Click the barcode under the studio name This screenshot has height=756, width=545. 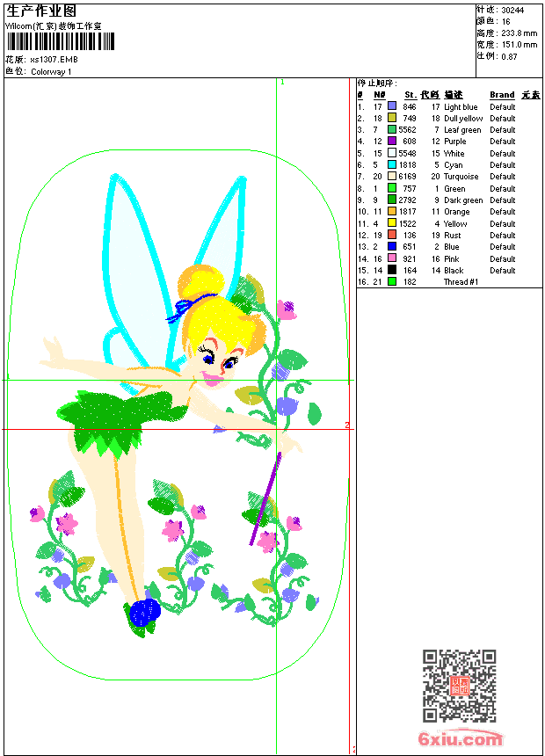(x=61, y=41)
